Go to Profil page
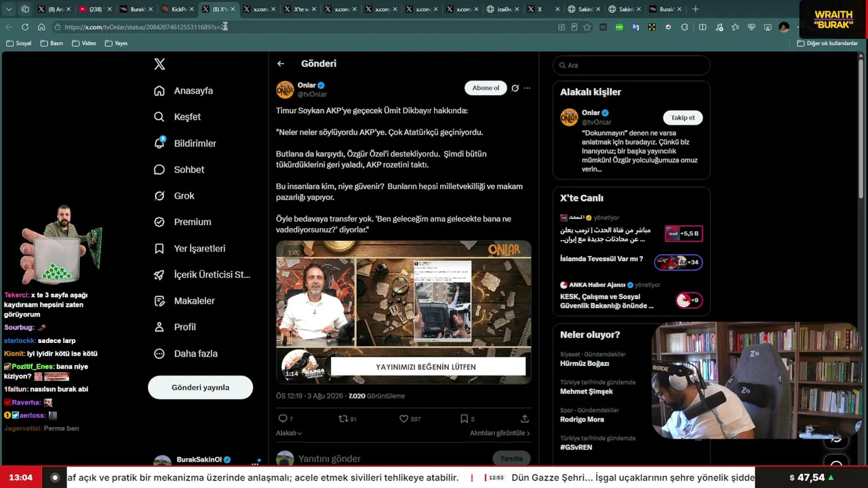Image resolution: width=868 pixels, height=488 pixels. 175,327
